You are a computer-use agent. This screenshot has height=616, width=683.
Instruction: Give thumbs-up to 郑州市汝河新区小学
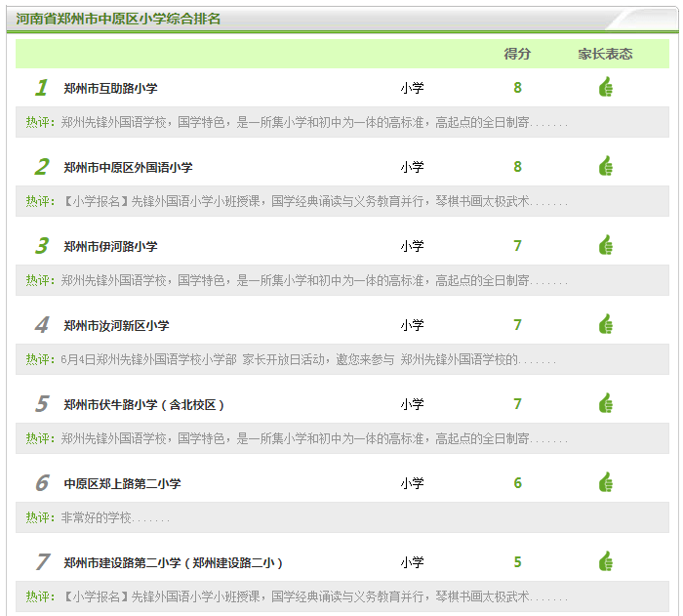pyautogui.click(x=606, y=324)
